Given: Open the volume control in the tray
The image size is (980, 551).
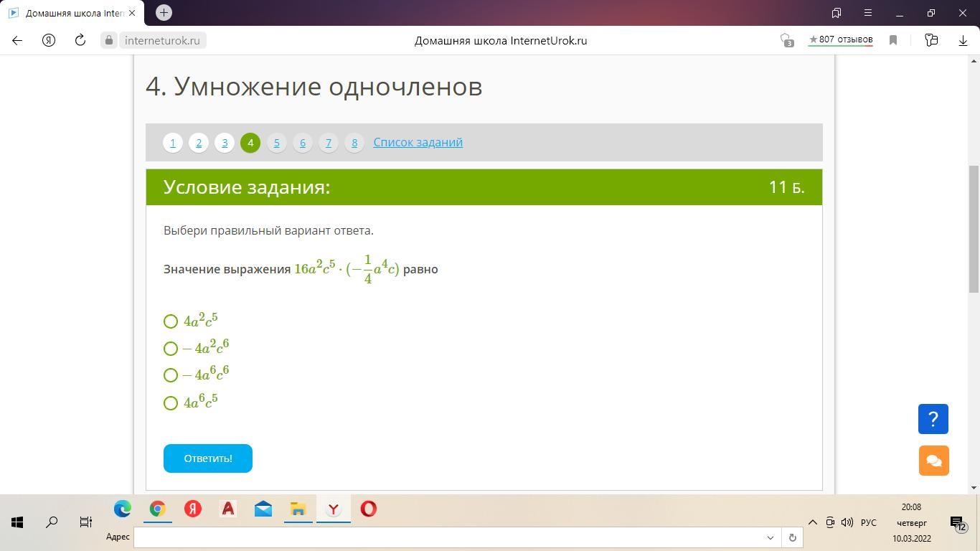Looking at the screenshot, I should (847, 522).
